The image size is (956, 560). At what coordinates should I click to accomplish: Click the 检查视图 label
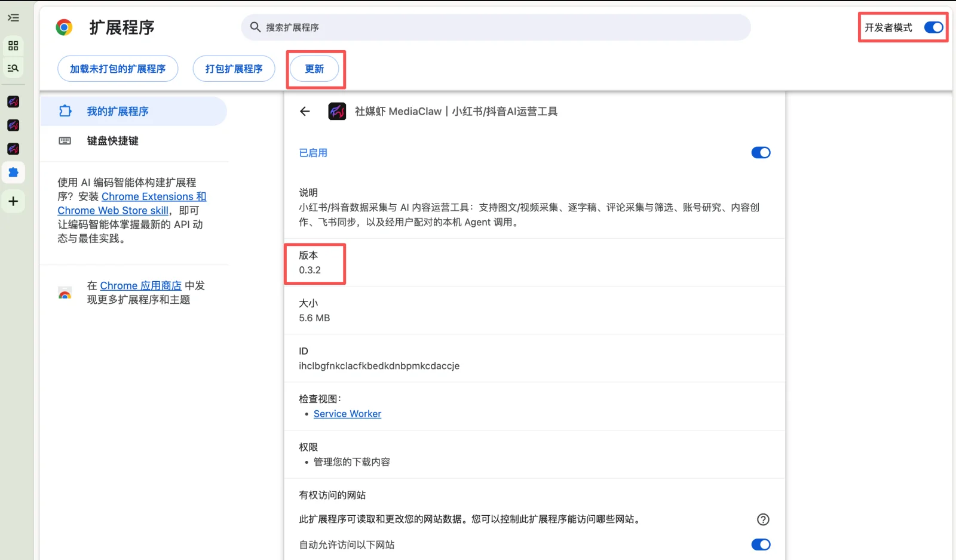(320, 399)
